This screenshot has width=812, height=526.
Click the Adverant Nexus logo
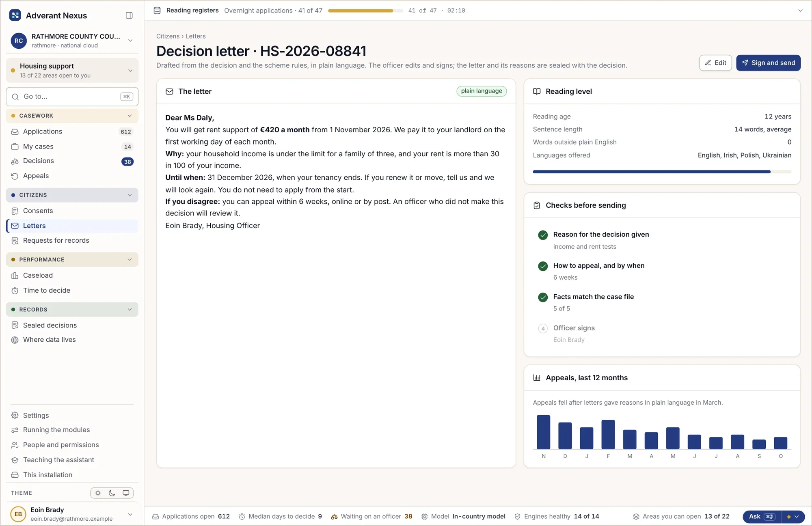pyautogui.click(x=15, y=15)
